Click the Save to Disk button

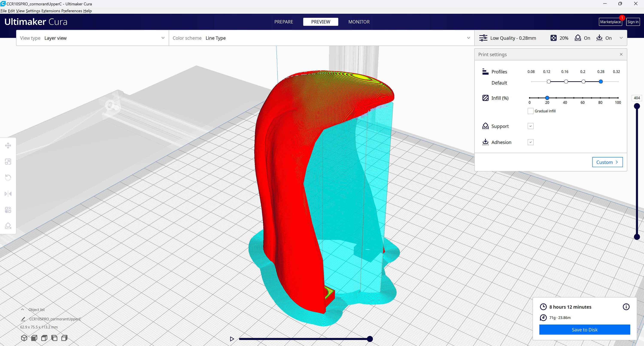click(x=584, y=329)
